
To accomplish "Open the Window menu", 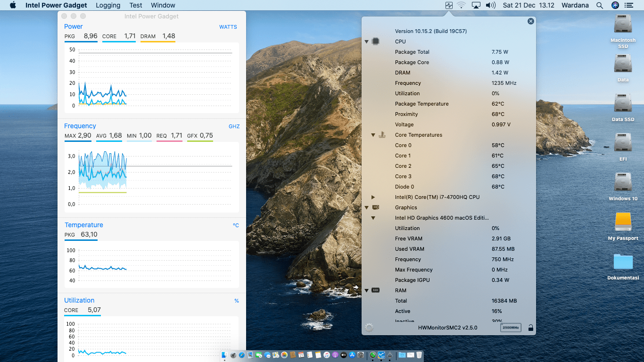I will [163, 5].
